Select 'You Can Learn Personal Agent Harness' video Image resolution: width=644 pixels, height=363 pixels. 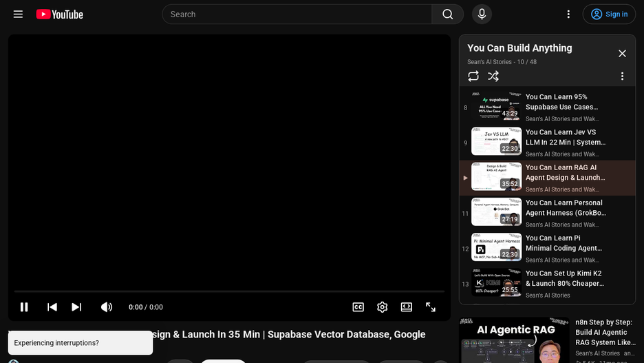coord(547,214)
